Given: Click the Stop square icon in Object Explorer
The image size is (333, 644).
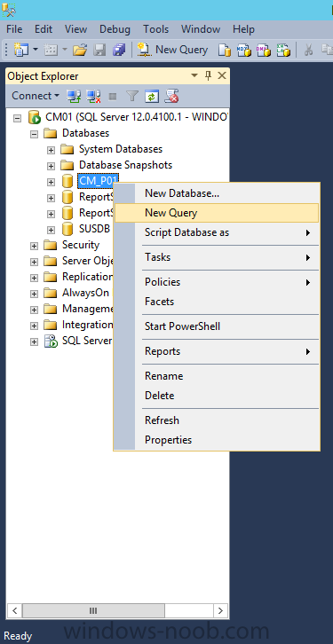Looking at the screenshot, I should point(112,97).
